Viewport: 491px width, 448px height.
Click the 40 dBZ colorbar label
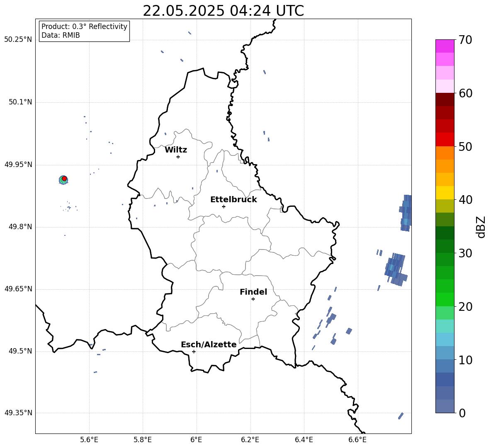click(465, 200)
